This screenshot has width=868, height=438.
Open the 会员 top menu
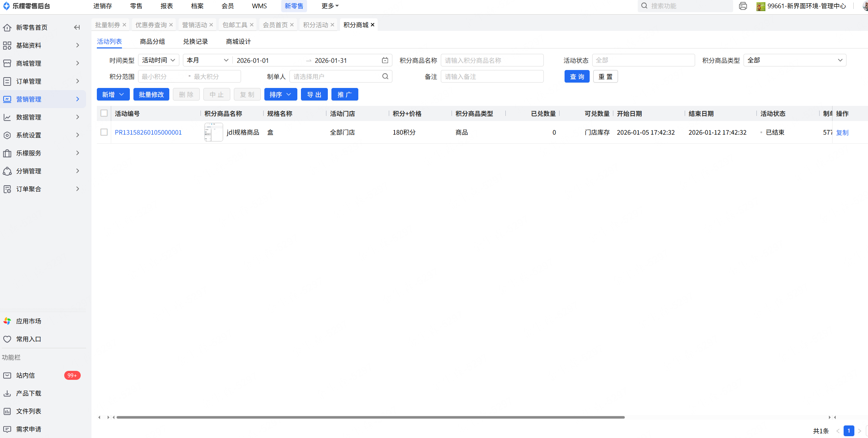(227, 6)
